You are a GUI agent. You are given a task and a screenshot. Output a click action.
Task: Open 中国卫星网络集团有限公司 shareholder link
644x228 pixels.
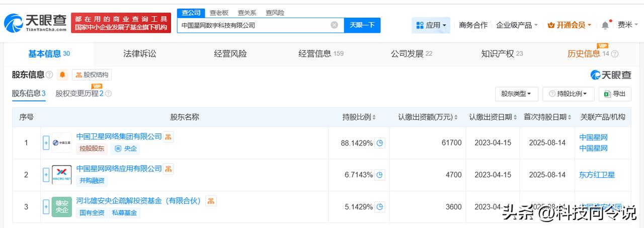click(119, 136)
